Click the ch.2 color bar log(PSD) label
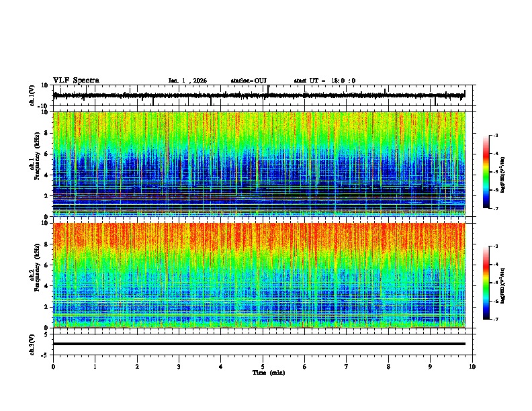The width and height of the screenshot is (532, 411). (503, 285)
